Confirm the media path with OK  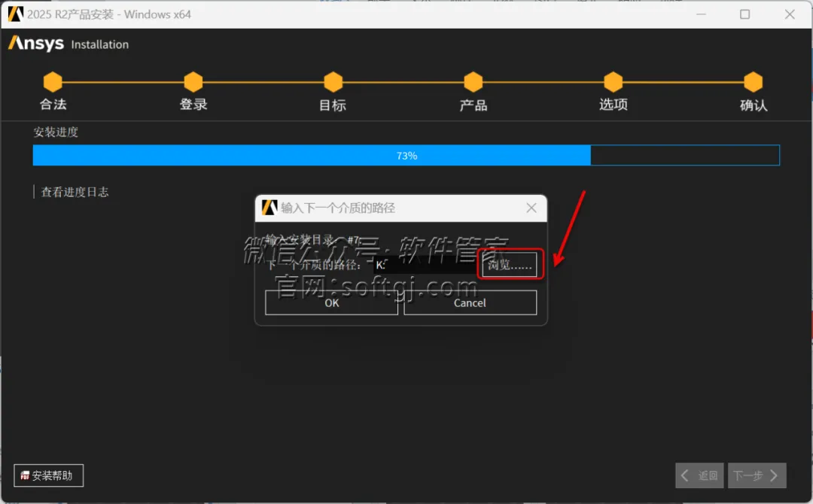click(331, 302)
